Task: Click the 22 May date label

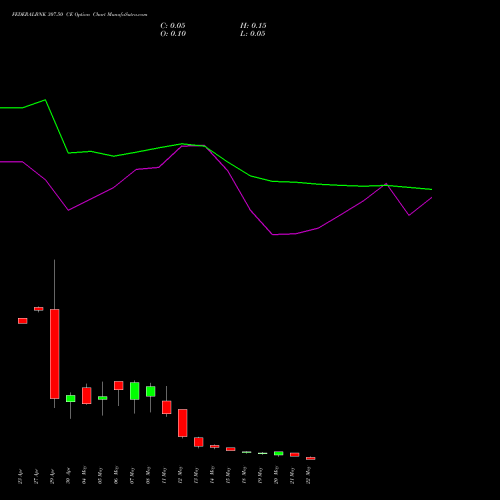Action: (x=308, y=475)
